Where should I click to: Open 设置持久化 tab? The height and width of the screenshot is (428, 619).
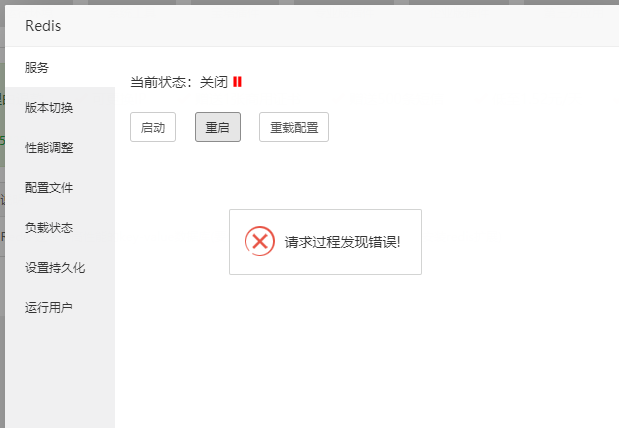[60, 268]
